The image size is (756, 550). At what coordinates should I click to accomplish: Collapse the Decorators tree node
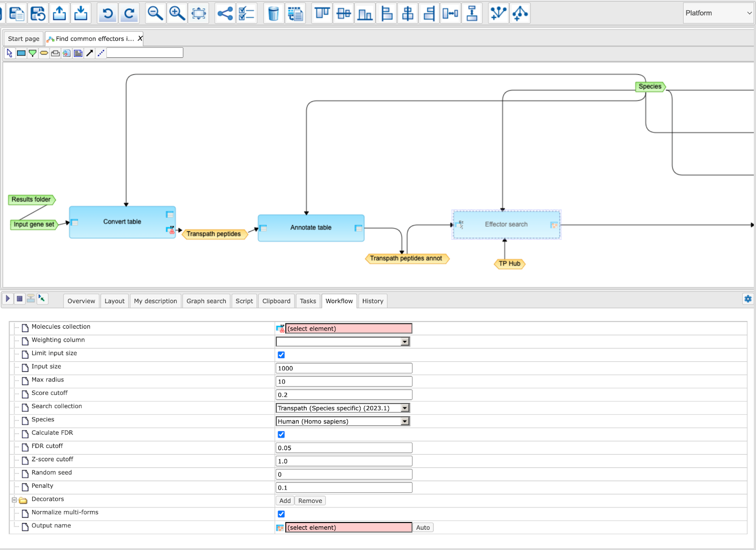(14, 499)
